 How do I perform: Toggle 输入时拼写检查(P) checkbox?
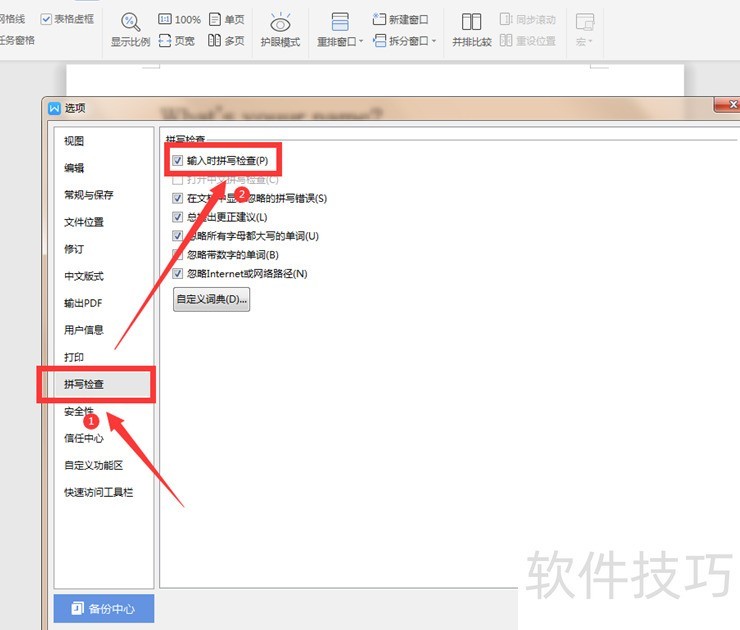[177, 161]
